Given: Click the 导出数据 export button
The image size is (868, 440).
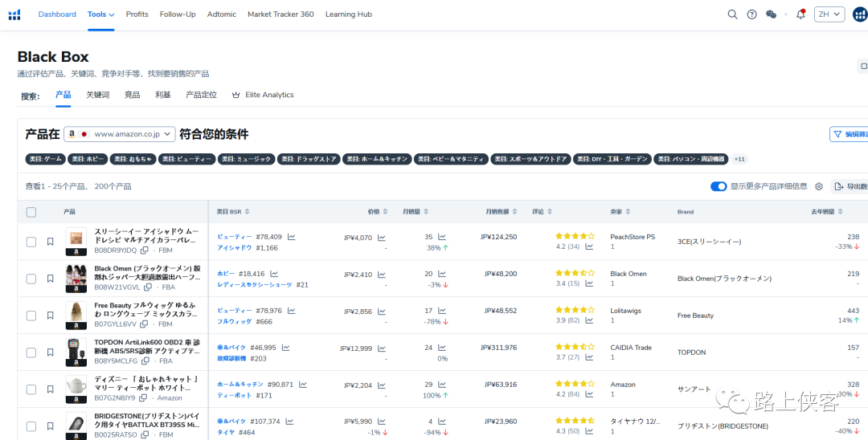Looking at the screenshot, I should tap(850, 187).
